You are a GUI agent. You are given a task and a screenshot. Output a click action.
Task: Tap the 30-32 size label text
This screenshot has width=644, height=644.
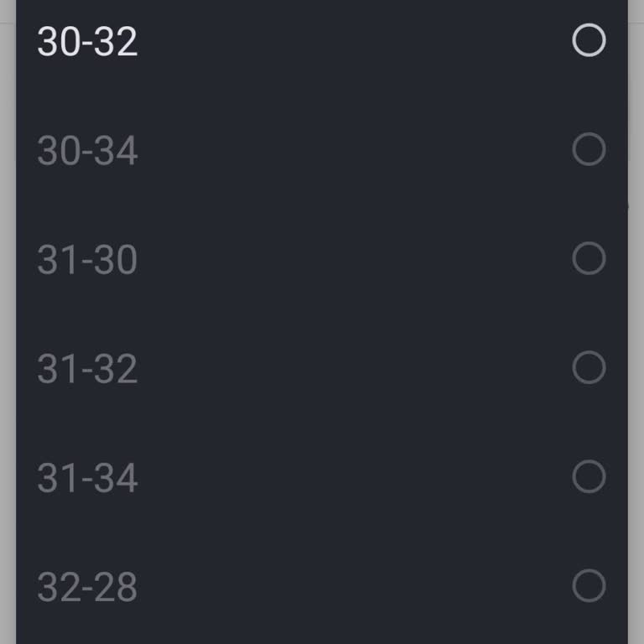pos(87,41)
